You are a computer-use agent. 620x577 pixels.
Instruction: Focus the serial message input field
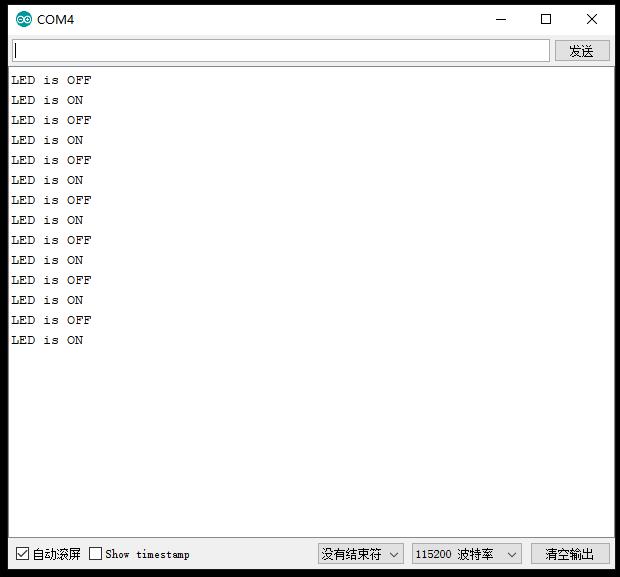click(281, 51)
